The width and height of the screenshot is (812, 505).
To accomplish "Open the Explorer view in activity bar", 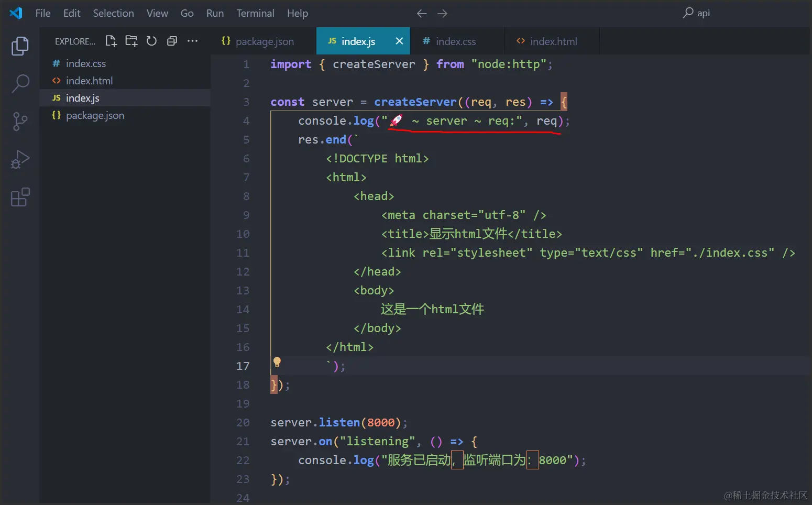I will 20,46.
